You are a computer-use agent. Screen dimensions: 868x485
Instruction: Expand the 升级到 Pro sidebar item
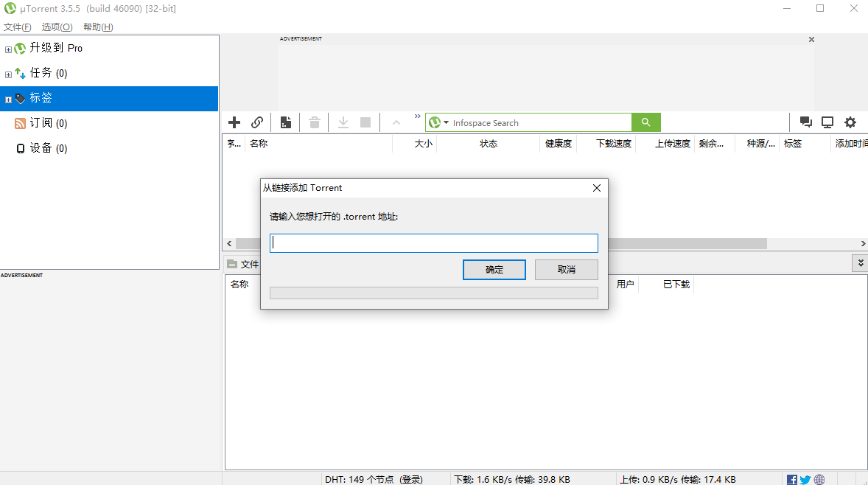tap(7, 48)
